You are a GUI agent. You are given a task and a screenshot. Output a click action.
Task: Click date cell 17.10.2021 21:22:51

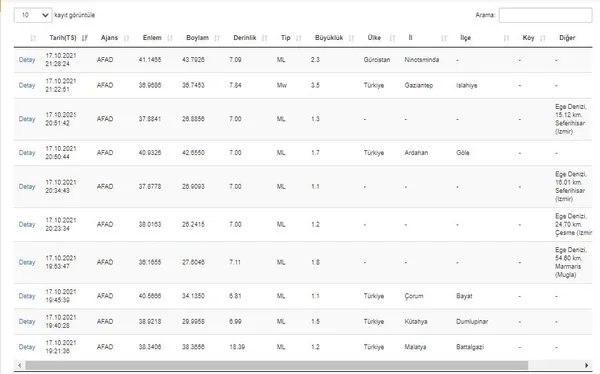(61, 85)
